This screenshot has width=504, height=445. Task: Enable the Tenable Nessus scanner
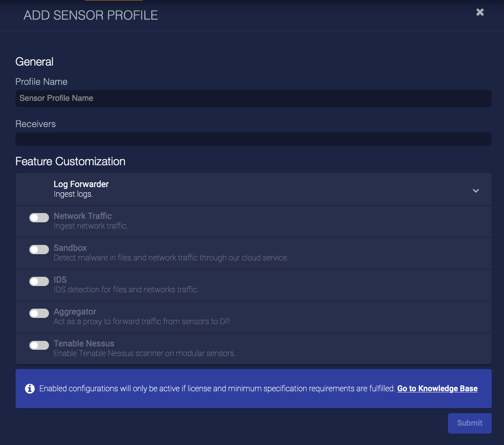pos(39,345)
